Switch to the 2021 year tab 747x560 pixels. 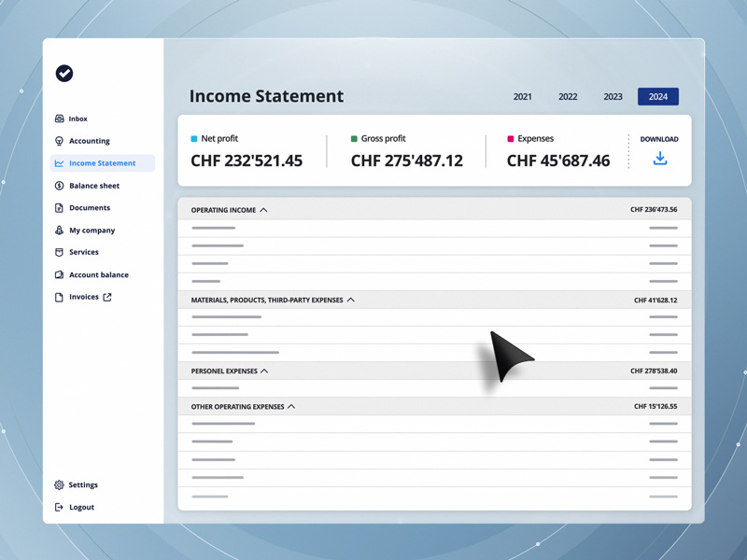pos(523,97)
